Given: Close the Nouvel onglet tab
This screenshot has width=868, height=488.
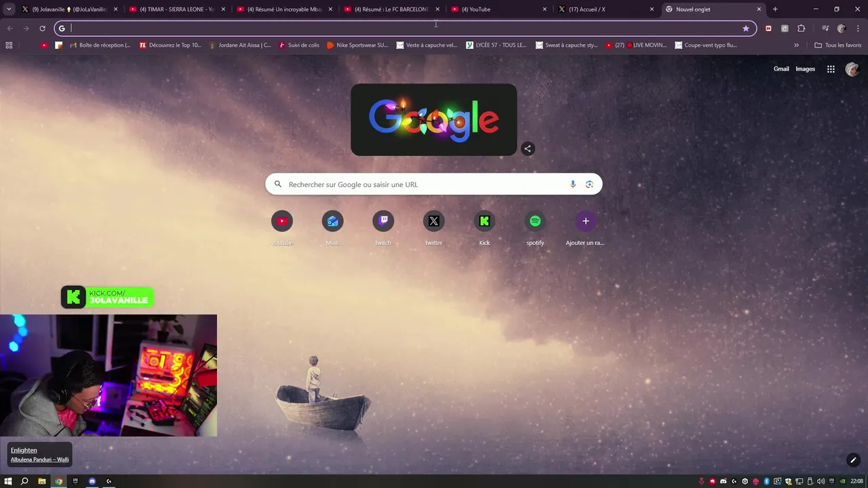Looking at the screenshot, I should (759, 9).
